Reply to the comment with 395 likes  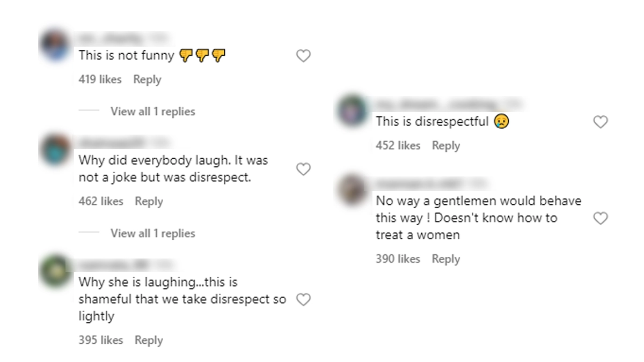pyautogui.click(x=149, y=340)
